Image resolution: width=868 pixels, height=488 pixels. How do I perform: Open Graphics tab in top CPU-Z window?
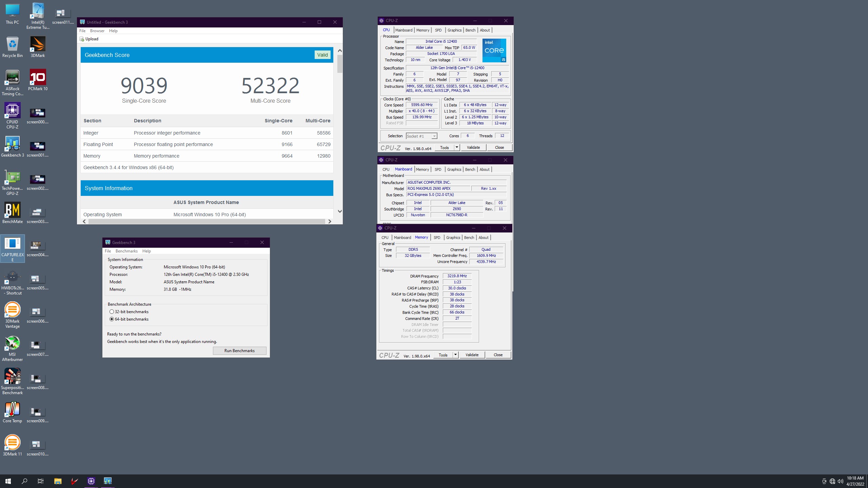pyautogui.click(x=455, y=30)
